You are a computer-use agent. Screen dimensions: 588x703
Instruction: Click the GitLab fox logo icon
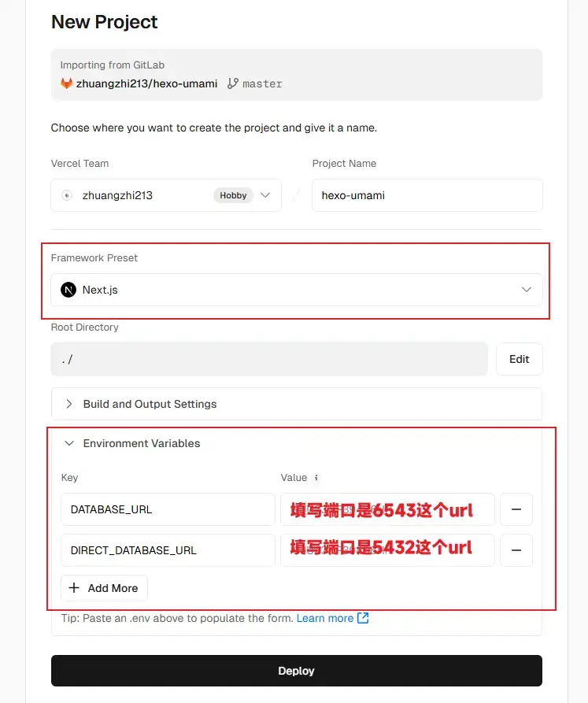(66, 83)
